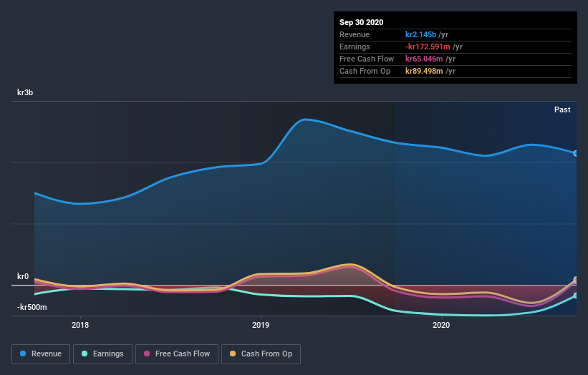
Task: Click the 'Sep 30 2020' tooltip date
Action: pos(362,22)
